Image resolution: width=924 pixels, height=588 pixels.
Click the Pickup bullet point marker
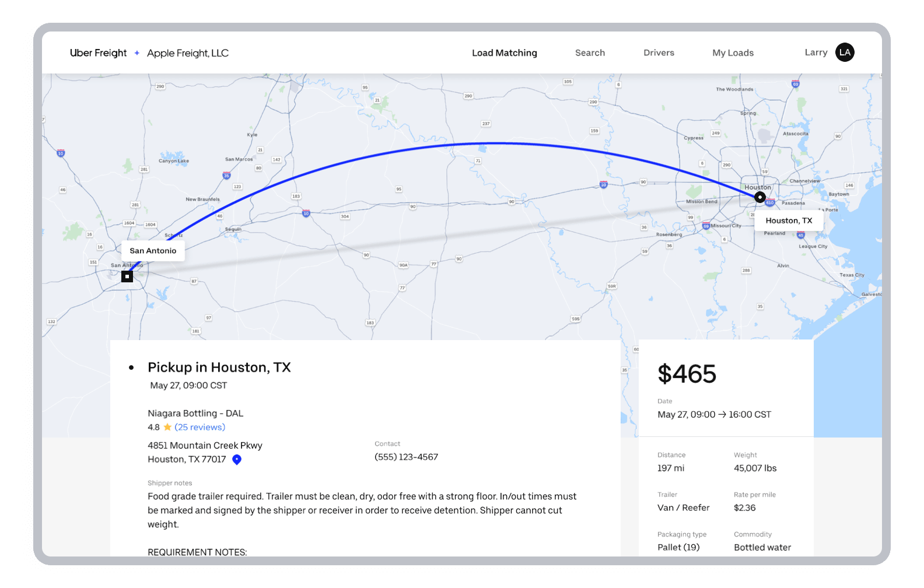tap(131, 367)
